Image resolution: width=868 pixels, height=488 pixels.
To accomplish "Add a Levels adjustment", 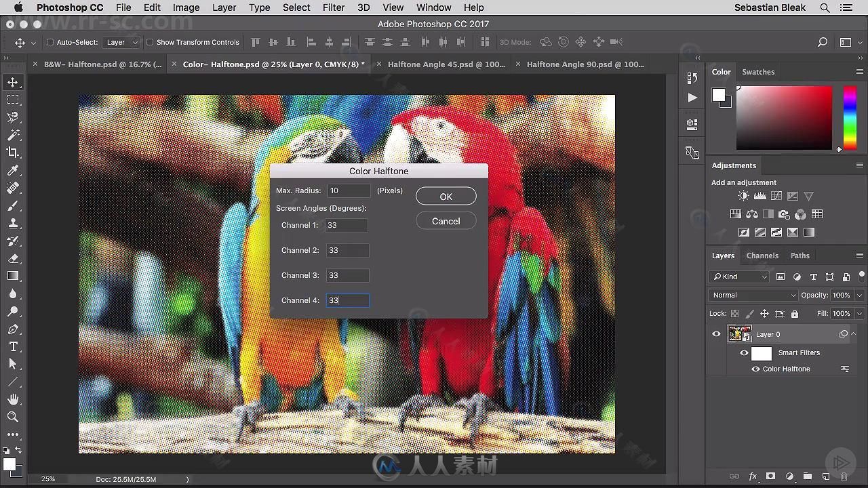I will pos(759,196).
